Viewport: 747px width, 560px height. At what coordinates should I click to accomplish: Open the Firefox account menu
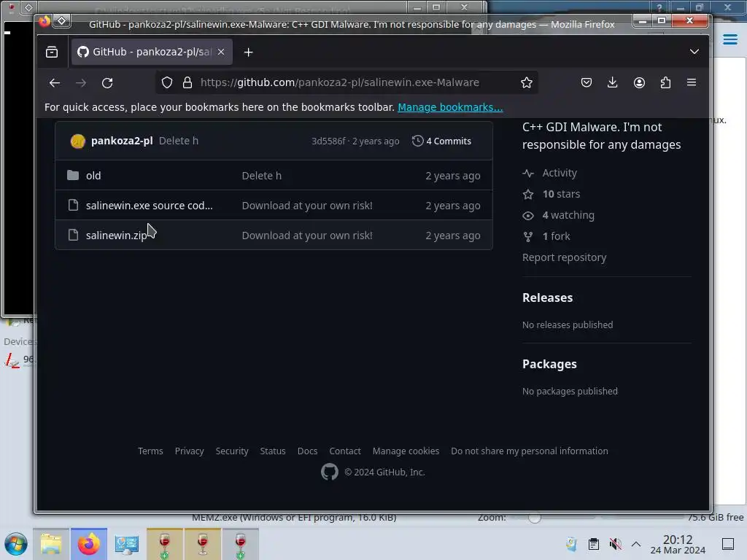coord(639,83)
